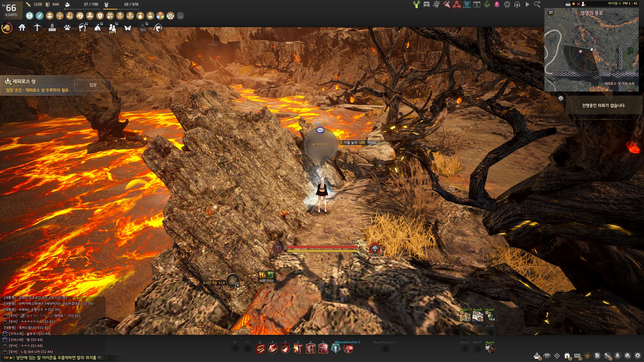Viewport: 644px width, 362px height.
Task: Click the headset voice chat icon
Action: pos(517,5)
